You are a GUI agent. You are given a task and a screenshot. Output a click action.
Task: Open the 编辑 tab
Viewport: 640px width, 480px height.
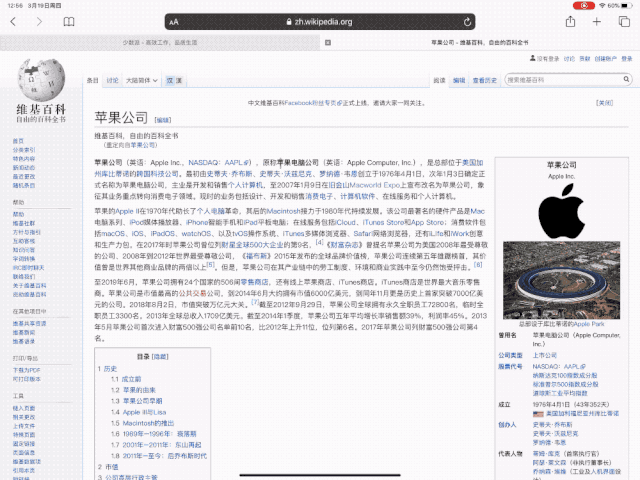click(x=459, y=80)
